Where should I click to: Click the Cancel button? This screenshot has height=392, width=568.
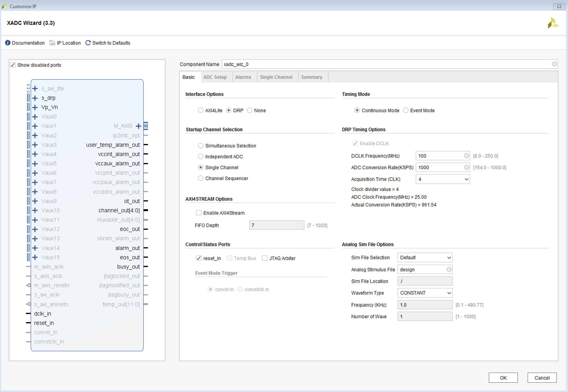pyautogui.click(x=542, y=377)
